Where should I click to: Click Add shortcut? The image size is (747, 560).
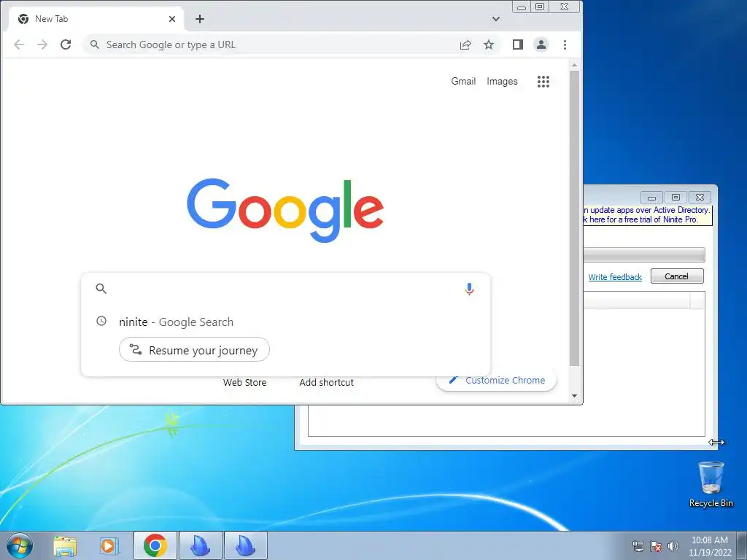click(326, 382)
